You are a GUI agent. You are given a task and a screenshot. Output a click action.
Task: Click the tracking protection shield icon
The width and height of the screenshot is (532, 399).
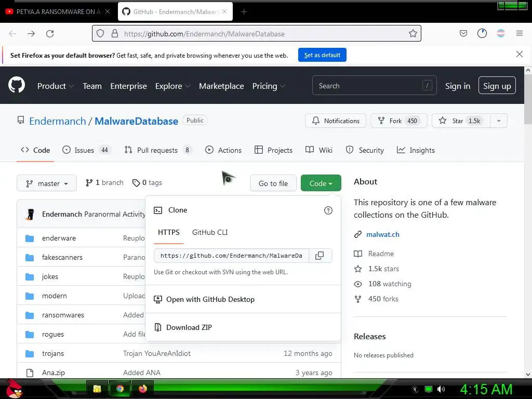click(100, 33)
